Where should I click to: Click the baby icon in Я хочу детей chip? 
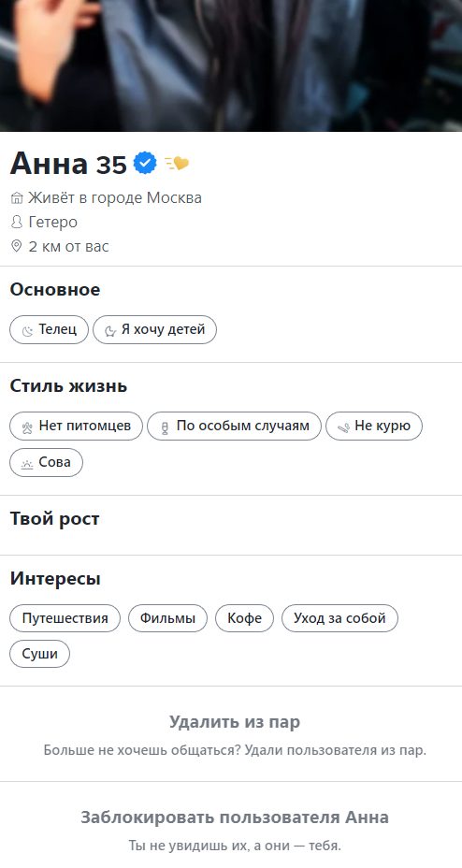pos(110,331)
